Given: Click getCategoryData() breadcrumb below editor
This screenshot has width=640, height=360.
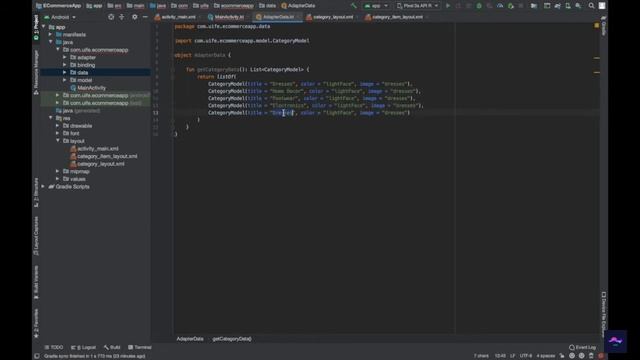Looking at the screenshot, I should 232,339.
